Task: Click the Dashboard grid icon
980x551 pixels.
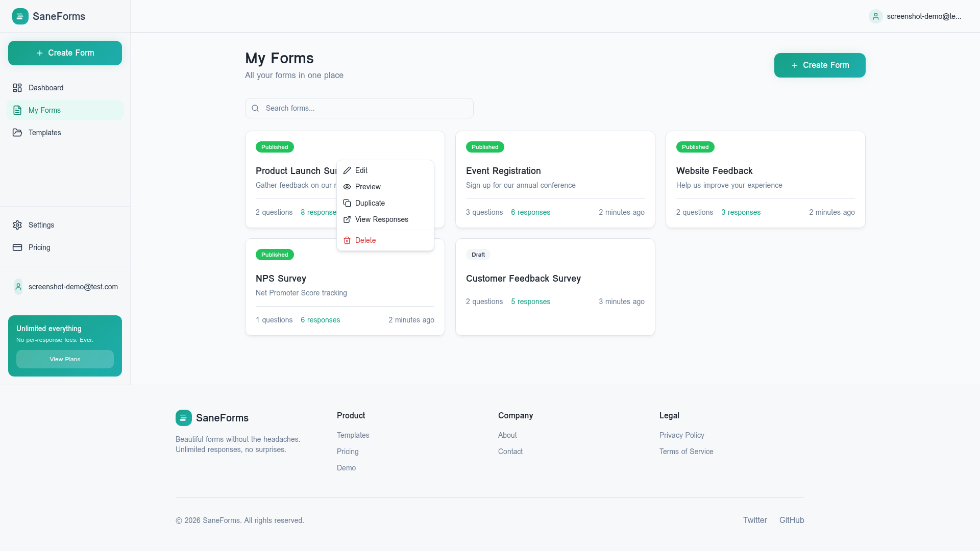Action: click(x=17, y=88)
